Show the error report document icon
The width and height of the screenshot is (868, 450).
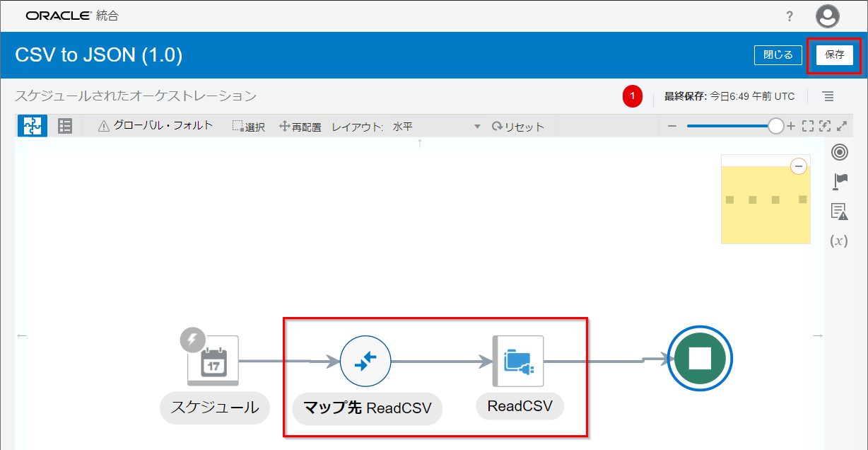[x=839, y=211]
